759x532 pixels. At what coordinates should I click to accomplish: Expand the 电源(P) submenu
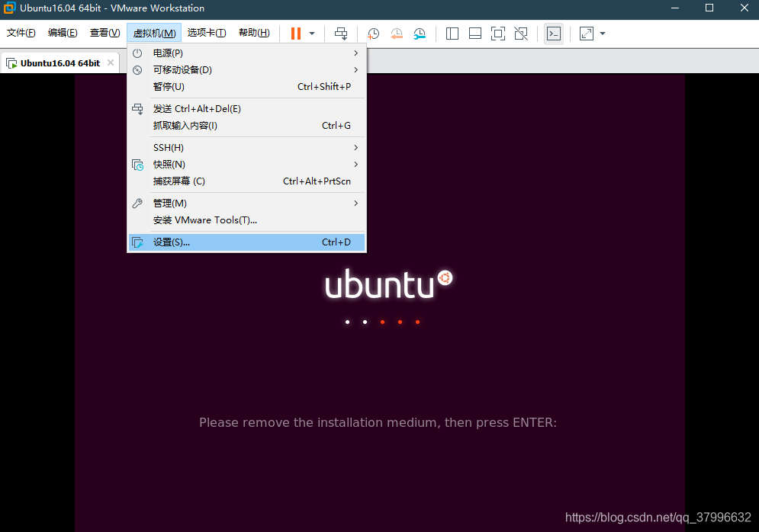point(247,53)
